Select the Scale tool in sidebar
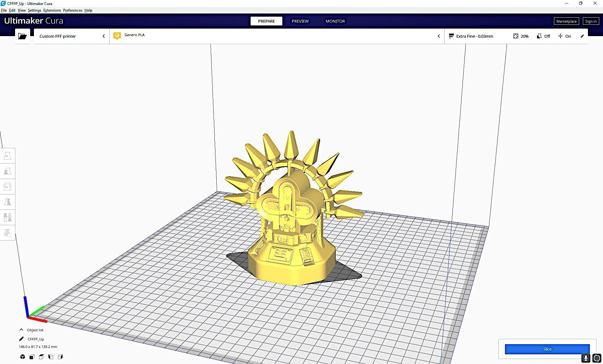Screen dimensions: 603x364 point(8,171)
